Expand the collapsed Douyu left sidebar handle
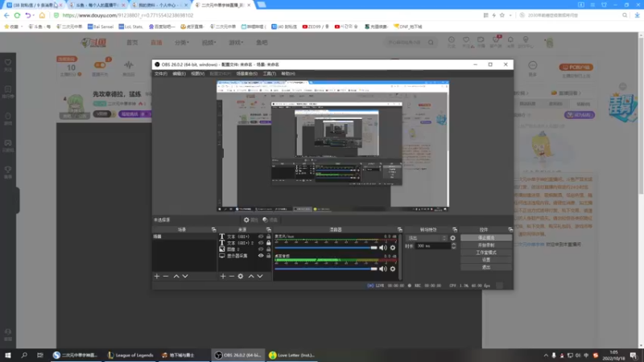The height and width of the screenshot is (362, 644). pos(18,200)
